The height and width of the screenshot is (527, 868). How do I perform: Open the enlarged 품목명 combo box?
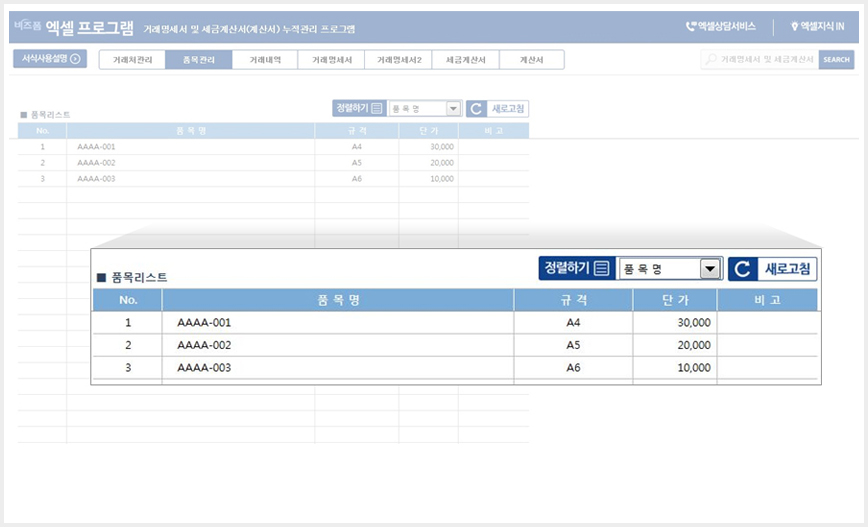669,269
